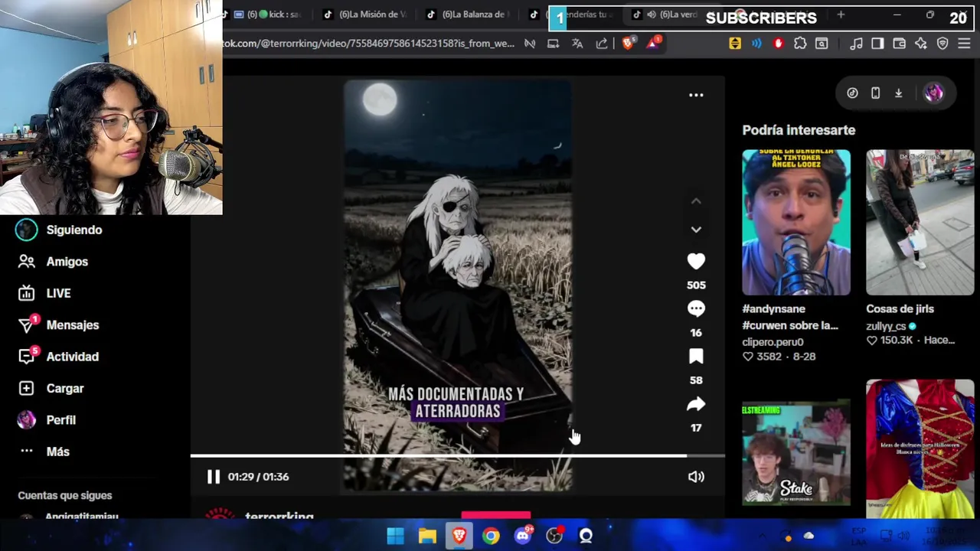The height and width of the screenshot is (551, 980).
Task: Open zullyy_cs profile link
Action: pyautogui.click(x=886, y=326)
